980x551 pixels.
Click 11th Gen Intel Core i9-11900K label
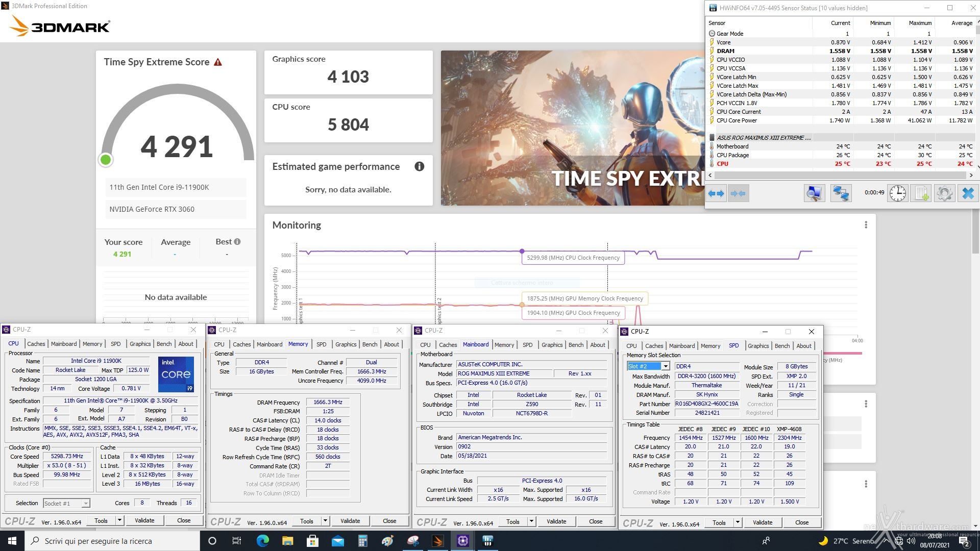click(x=159, y=187)
